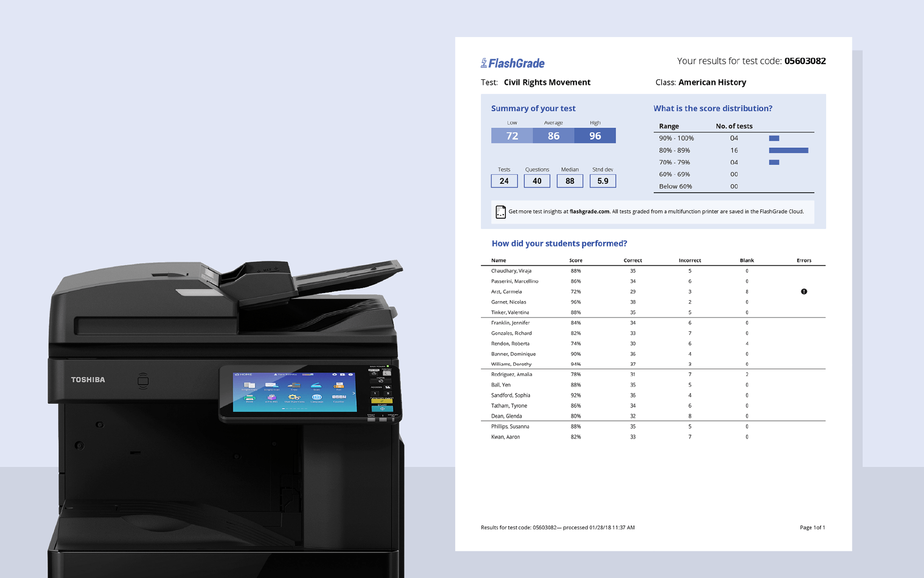Click test code 05603082 in header
This screenshot has height=578, width=924.
click(805, 61)
